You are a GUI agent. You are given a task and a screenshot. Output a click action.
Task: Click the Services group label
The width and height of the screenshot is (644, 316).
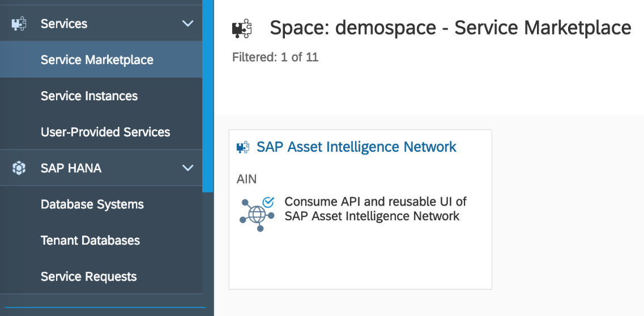[x=64, y=24]
